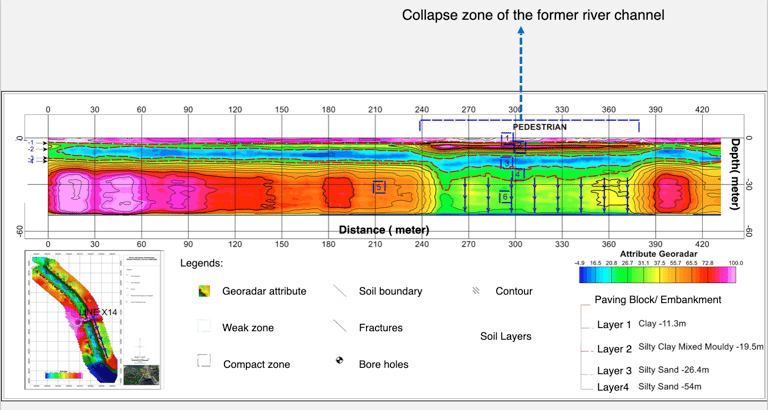Click the Weak zone legend symbol
Image resolution: width=768 pixels, height=410 pixels.
coord(204,326)
